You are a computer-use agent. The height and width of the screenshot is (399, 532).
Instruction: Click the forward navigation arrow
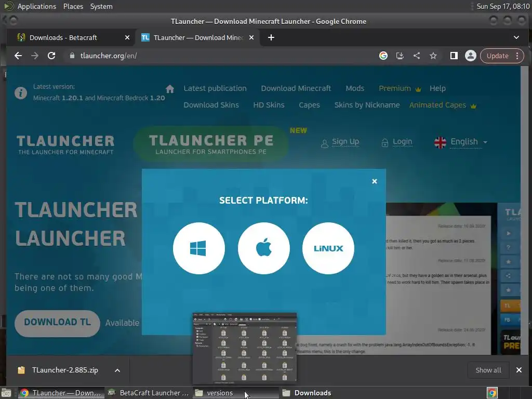35,56
